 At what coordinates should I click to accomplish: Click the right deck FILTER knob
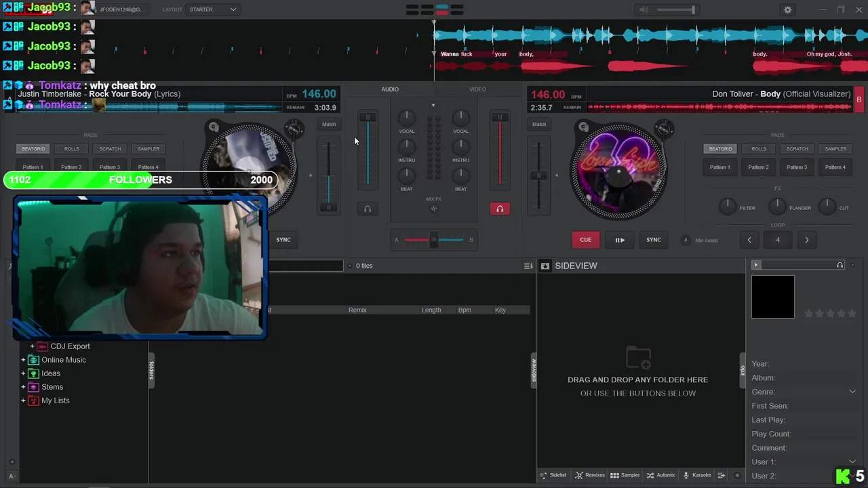tap(727, 206)
